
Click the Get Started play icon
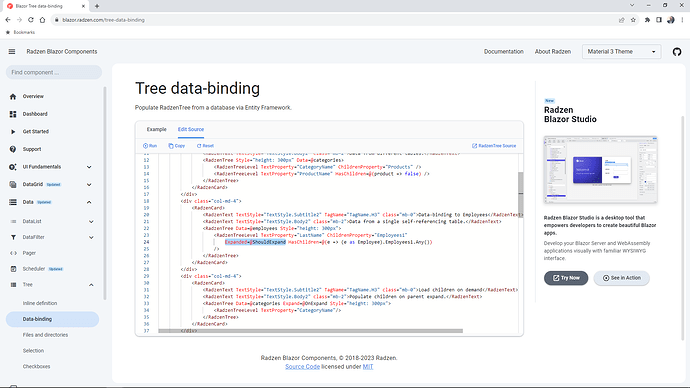(13, 132)
